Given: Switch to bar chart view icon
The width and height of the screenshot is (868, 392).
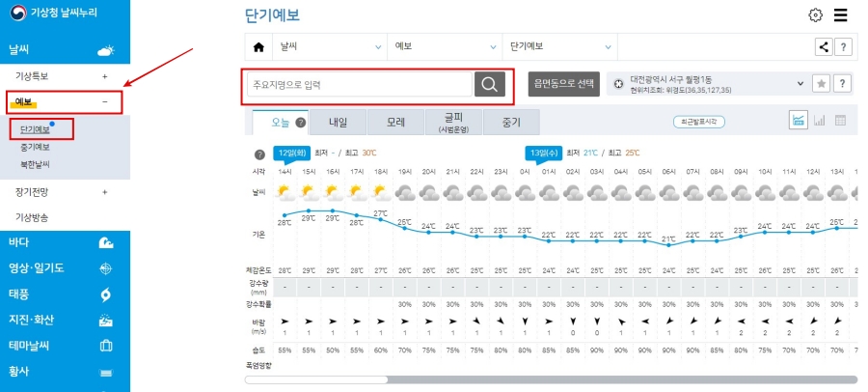Looking at the screenshot, I should click(x=820, y=121).
